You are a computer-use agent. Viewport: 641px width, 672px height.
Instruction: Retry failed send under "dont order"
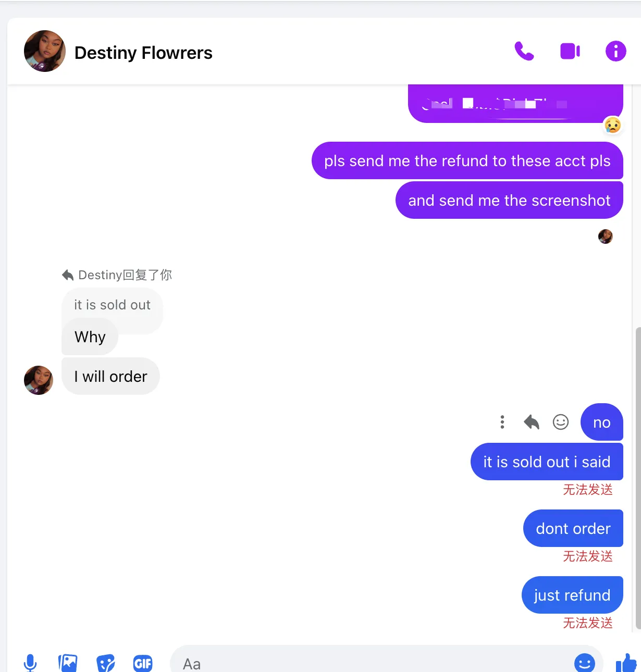(x=588, y=556)
